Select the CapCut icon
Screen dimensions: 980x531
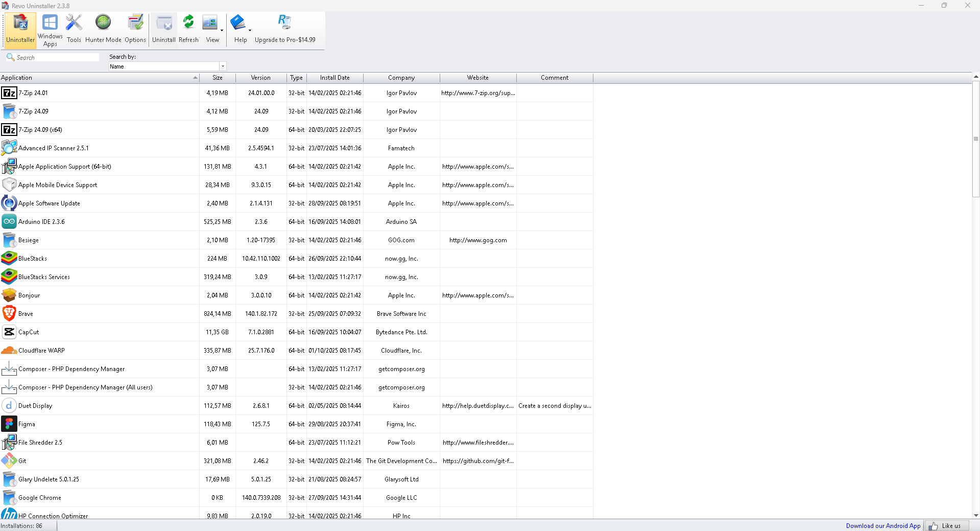(x=9, y=332)
